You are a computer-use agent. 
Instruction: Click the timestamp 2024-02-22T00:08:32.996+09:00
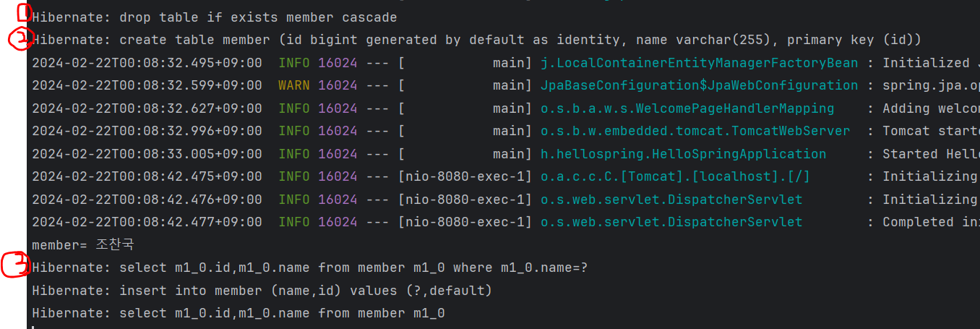pos(147,131)
